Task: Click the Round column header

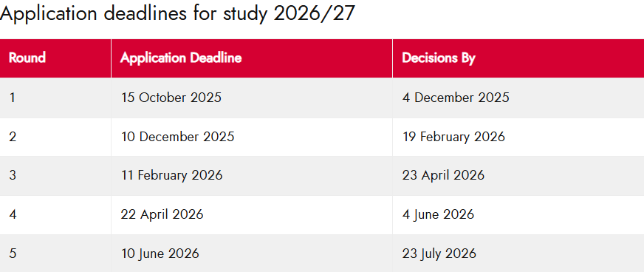Action: pos(55,58)
